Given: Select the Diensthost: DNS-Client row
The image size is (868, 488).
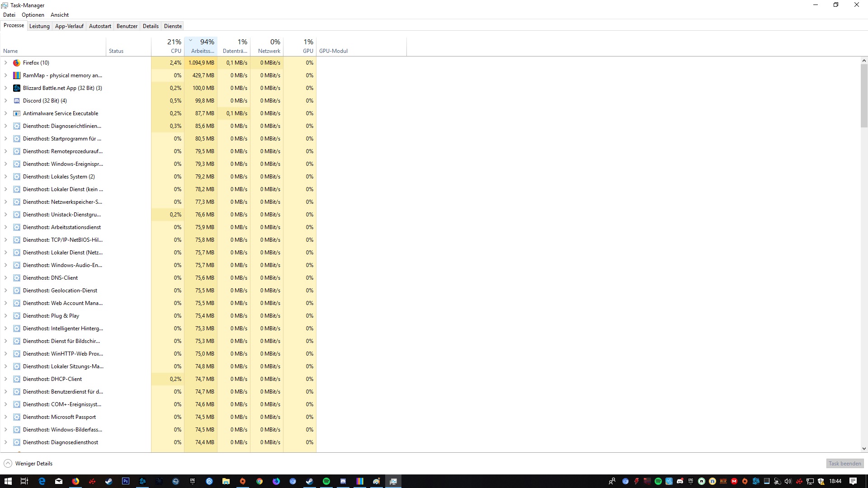Looking at the screenshot, I should click(x=50, y=278).
